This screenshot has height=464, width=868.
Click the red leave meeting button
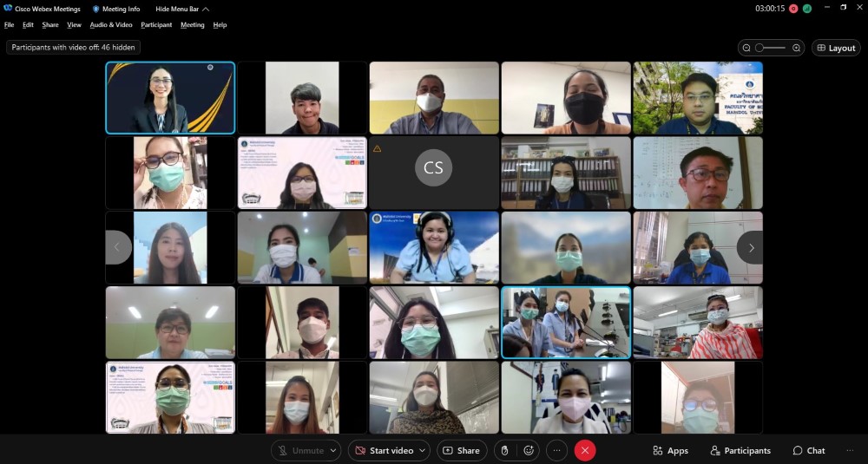585,450
